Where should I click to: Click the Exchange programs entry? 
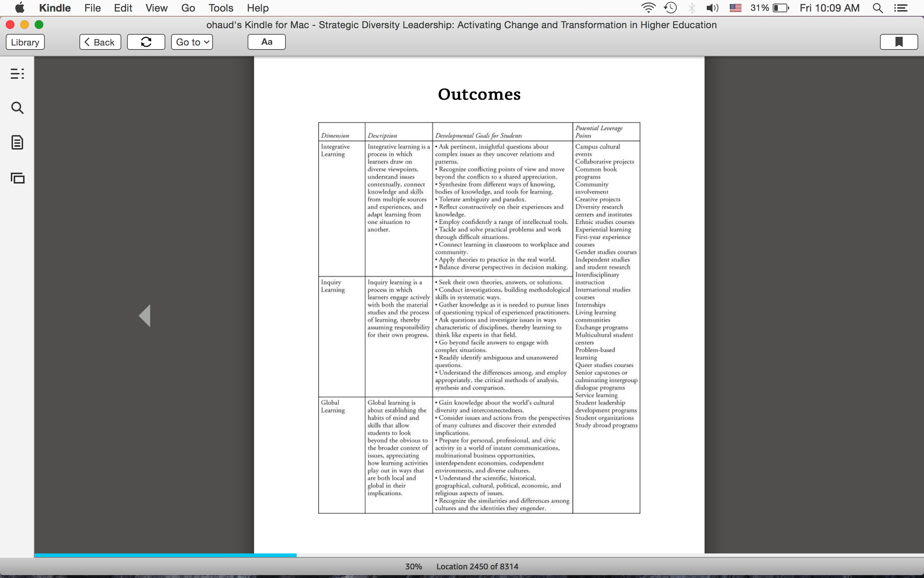click(601, 328)
